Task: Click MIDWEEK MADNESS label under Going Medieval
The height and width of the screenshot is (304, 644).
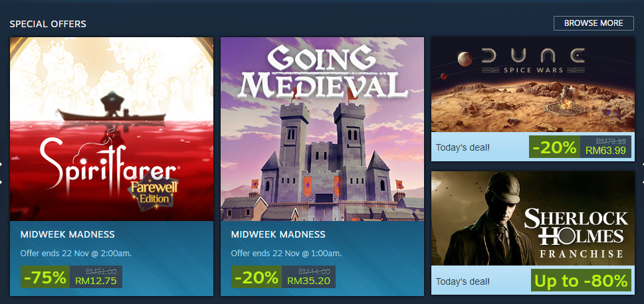Action: [278, 234]
